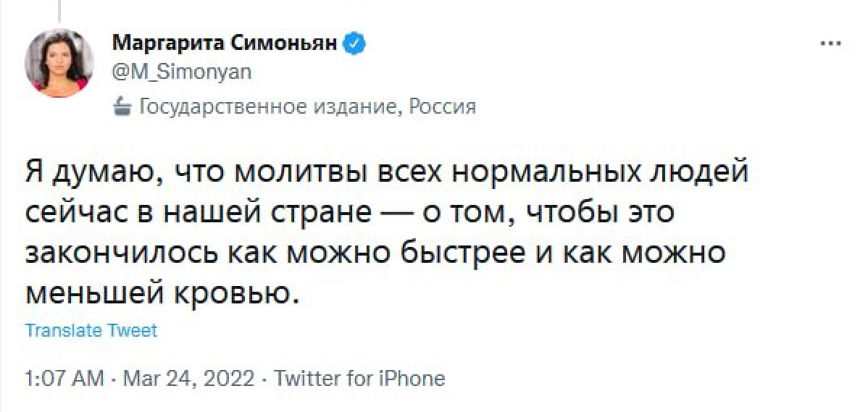This screenshot has width=868, height=412.
Task: Open the three-dot More menu on the tweet
Action: point(830,44)
